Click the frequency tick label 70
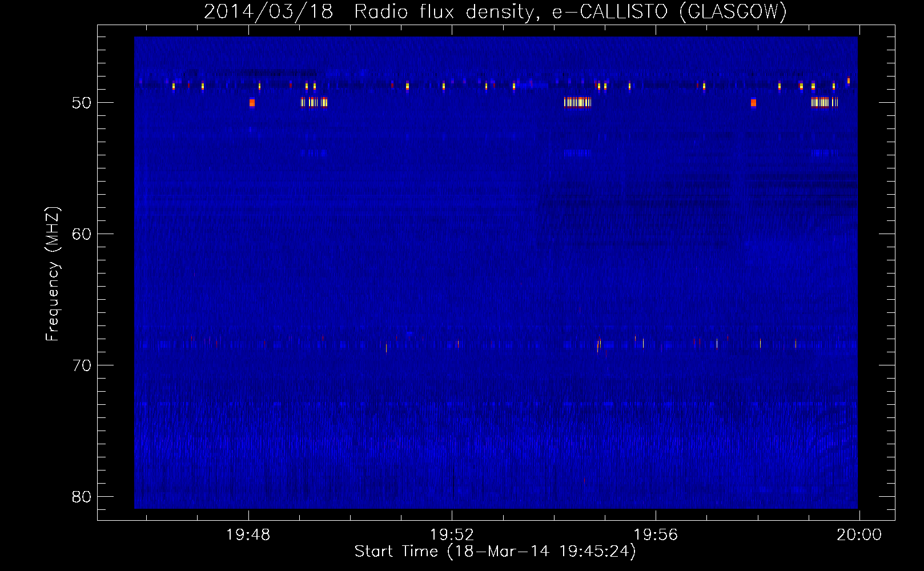 point(82,365)
